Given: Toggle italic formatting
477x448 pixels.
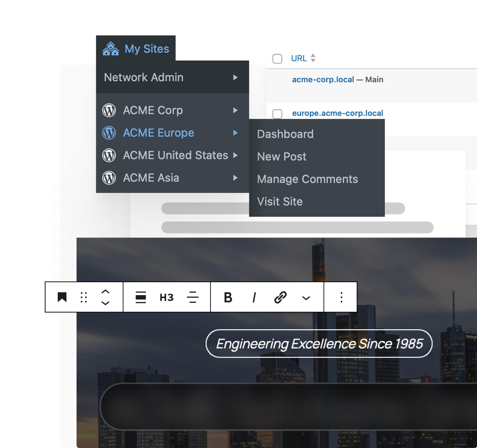Looking at the screenshot, I should coord(254,297).
